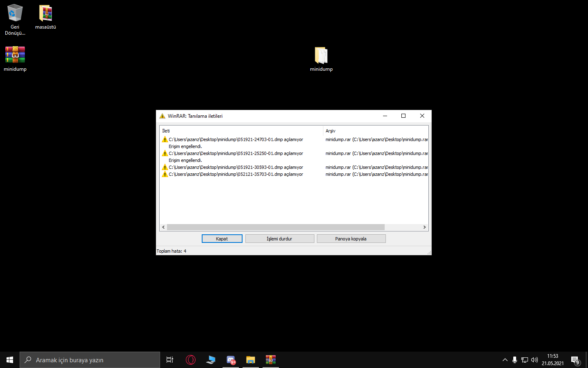Click the Arşiv column header
This screenshot has width=588, height=368.
pos(376,131)
